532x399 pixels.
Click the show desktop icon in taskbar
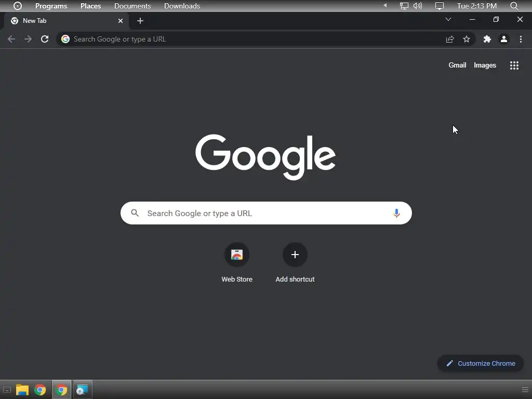[x=7, y=390]
